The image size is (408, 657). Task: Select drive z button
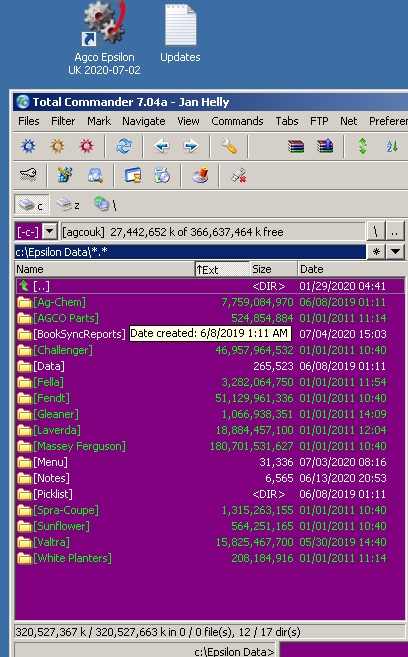[x=67, y=205]
